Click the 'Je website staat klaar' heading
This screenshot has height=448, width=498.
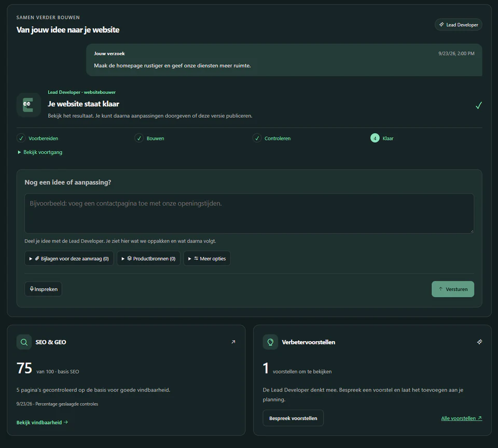click(x=83, y=104)
